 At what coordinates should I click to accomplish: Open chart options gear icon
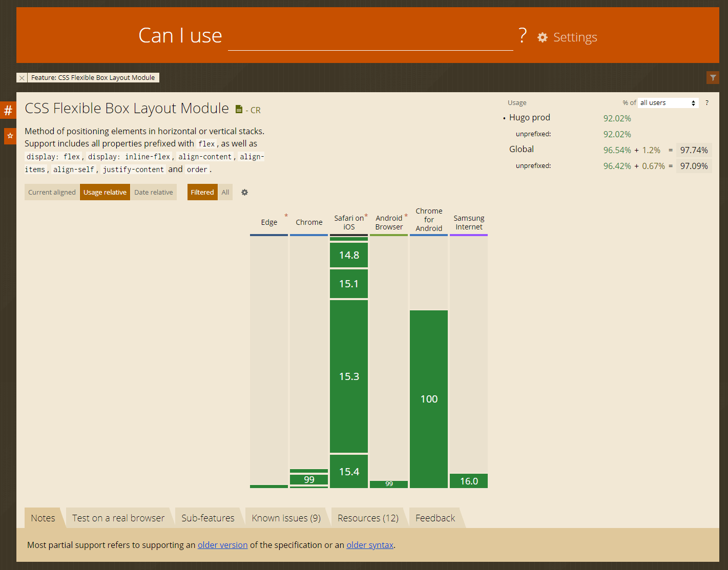[244, 192]
